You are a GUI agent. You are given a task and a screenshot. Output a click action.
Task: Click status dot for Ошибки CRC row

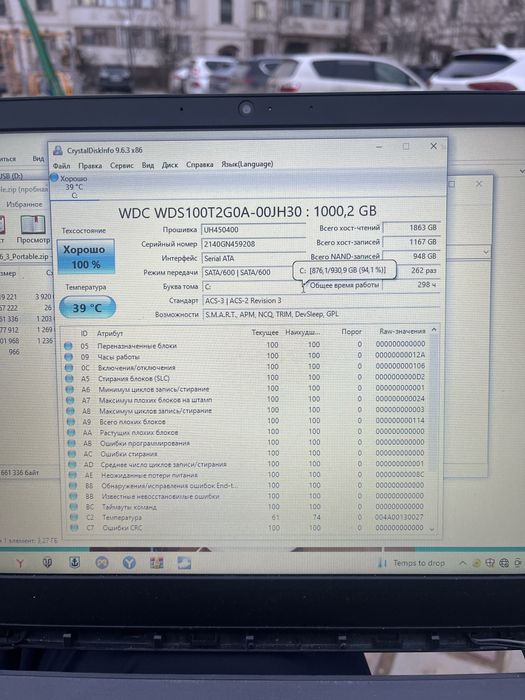pyautogui.click(x=75, y=527)
